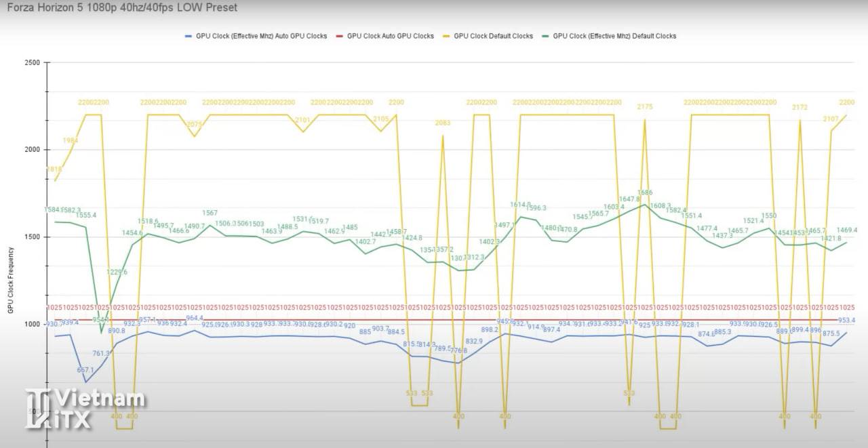Select the 667.1 blue data label

coord(85,370)
